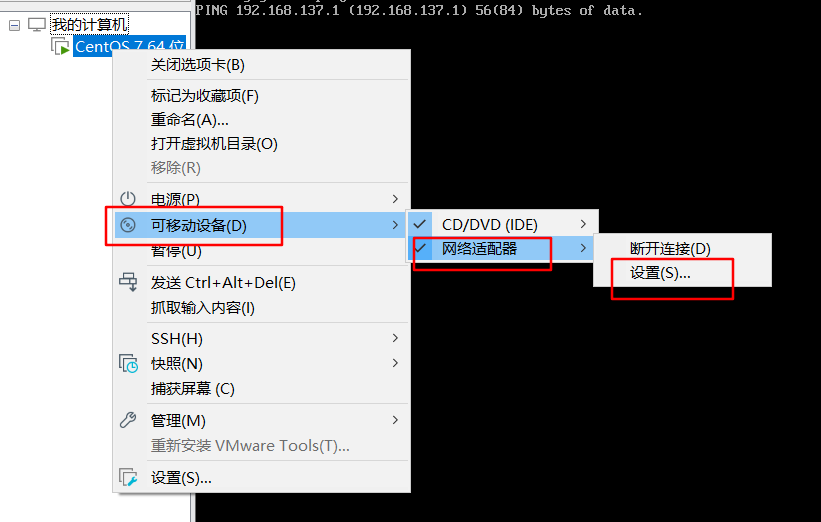Image resolution: width=821 pixels, height=522 pixels.
Task: Select the CentOS 7 64 位 tree item
Action: click(129, 46)
